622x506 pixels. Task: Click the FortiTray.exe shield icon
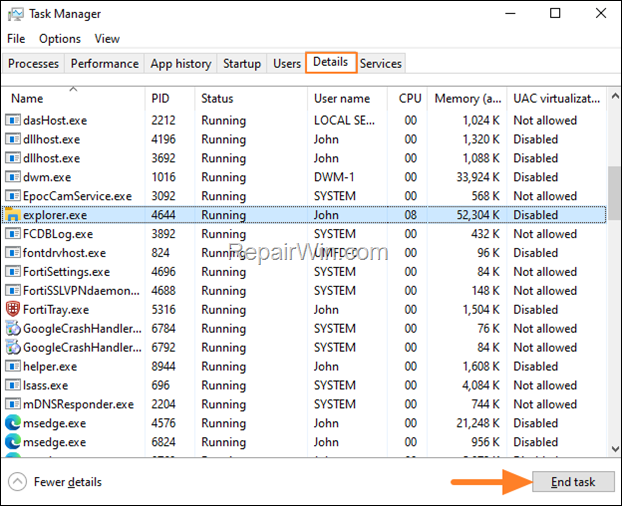click(13, 309)
